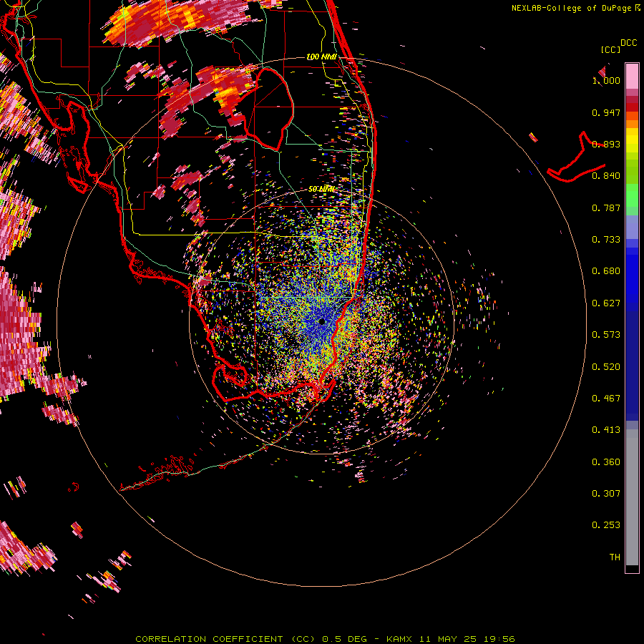Click the black radar site dot
The width and height of the screenshot is (644, 644).
[x=322, y=321]
